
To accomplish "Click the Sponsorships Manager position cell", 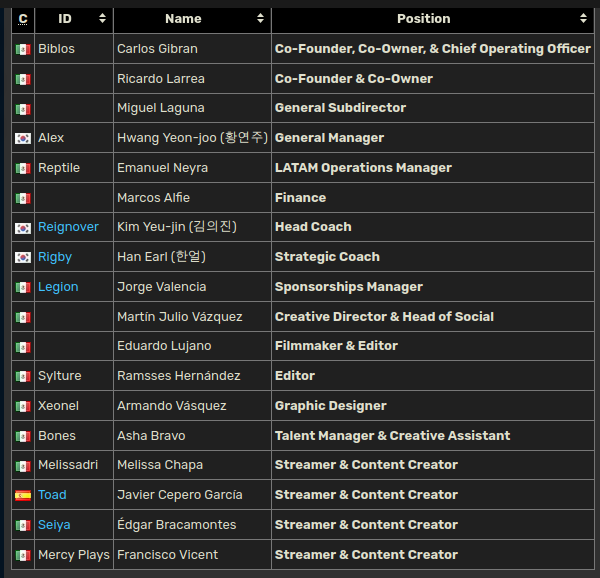I will pos(433,287).
